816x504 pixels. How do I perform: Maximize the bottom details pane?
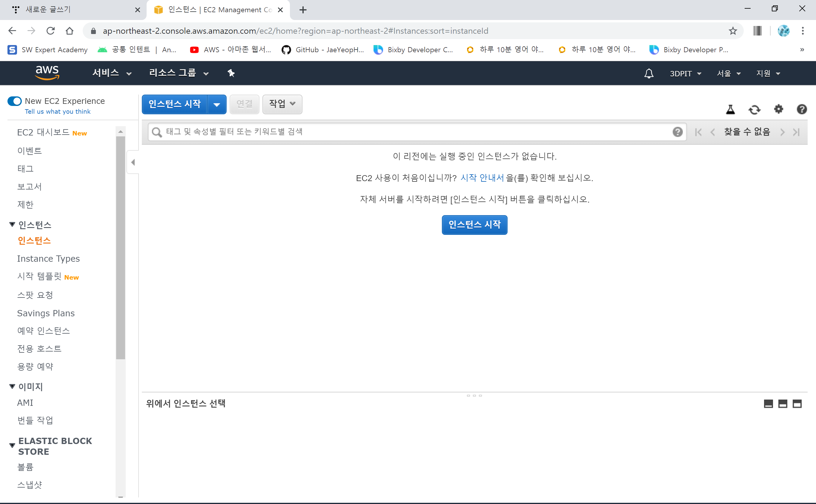pyautogui.click(x=797, y=404)
